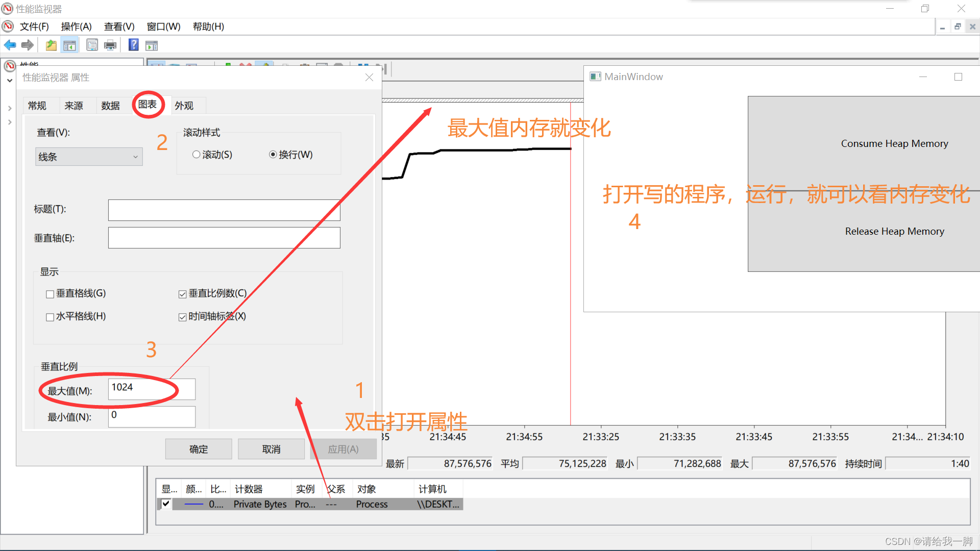Toggle the Show/Hide Action Pane icon
This screenshot has width=980, height=551.
point(152,45)
